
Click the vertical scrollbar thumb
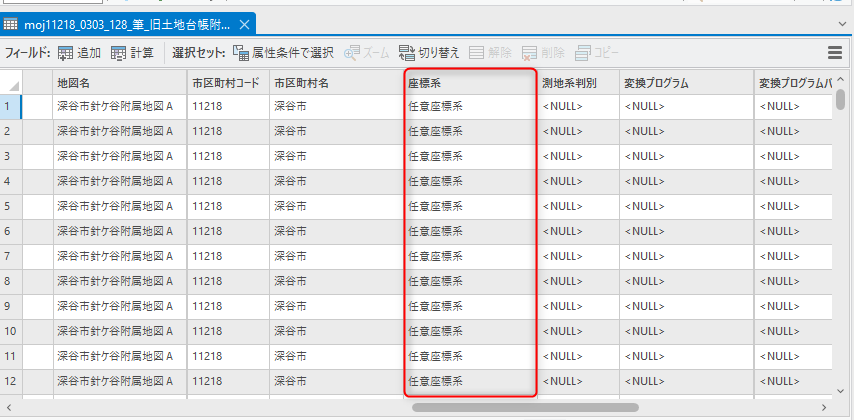841,100
